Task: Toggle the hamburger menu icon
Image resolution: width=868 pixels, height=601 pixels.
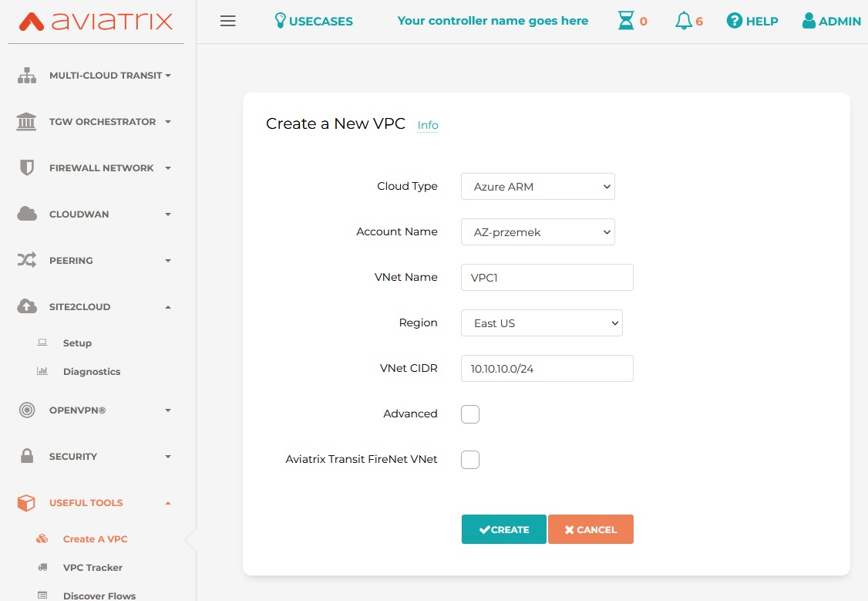Action: pos(227,21)
